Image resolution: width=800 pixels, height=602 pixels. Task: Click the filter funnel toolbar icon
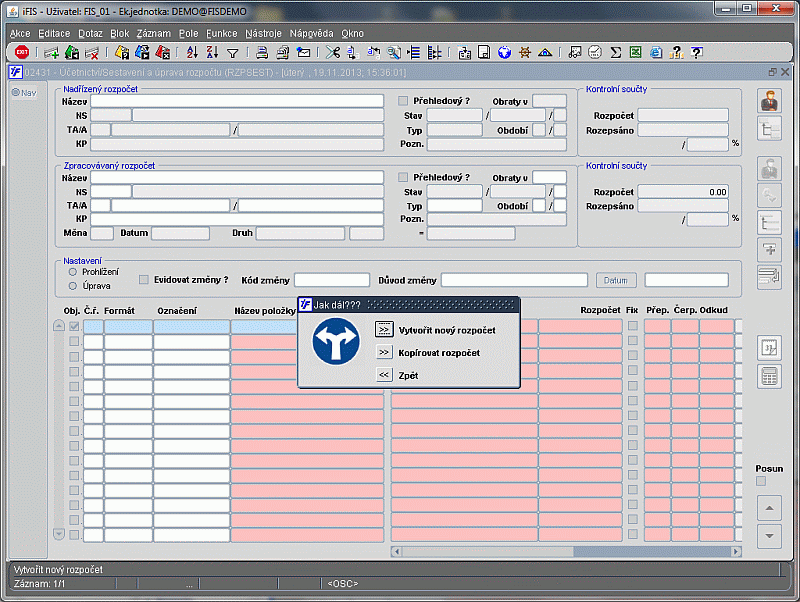[x=232, y=53]
